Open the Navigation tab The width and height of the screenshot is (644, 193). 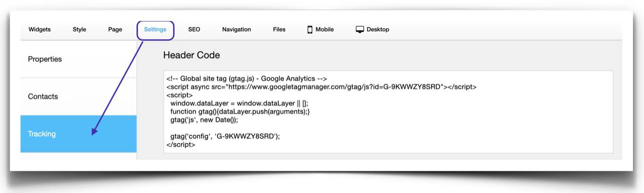(237, 30)
